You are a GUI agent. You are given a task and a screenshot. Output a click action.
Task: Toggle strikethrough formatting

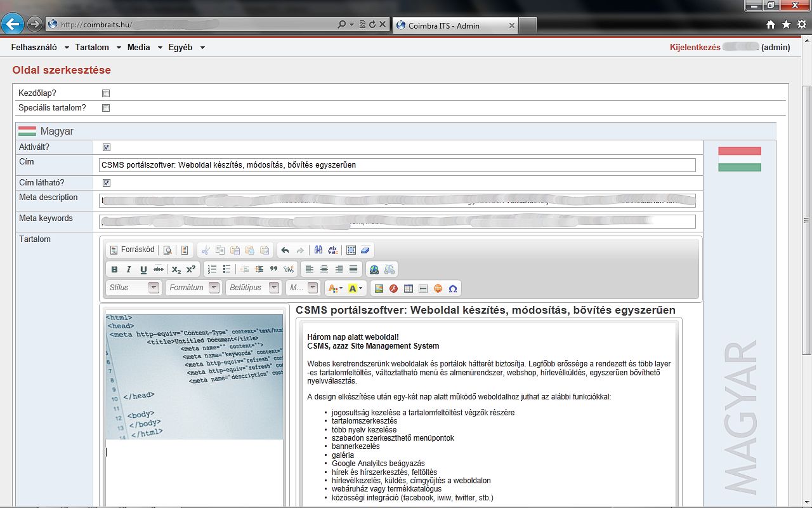click(x=159, y=269)
